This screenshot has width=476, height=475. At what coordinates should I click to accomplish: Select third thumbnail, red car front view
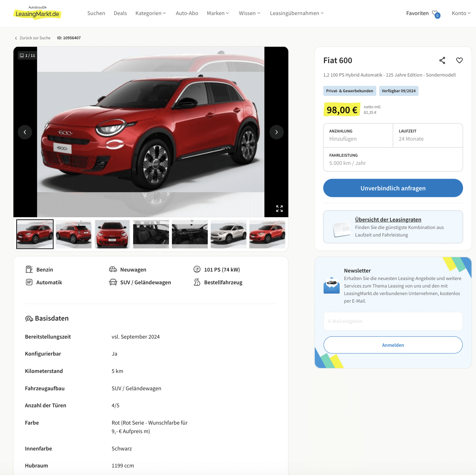[x=112, y=234]
